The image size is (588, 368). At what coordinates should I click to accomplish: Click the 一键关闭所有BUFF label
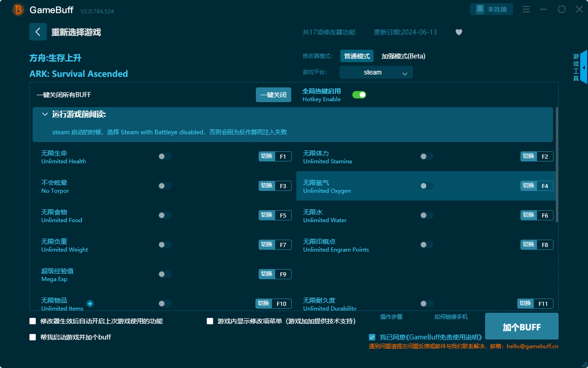[64, 95]
